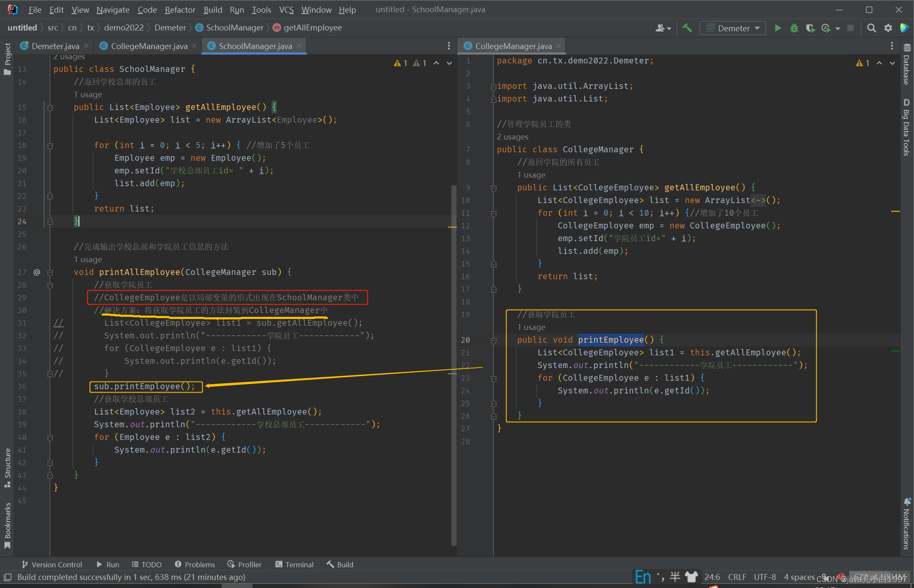This screenshot has height=588, width=914.
Task: Select the SchoolManager.java tab
Action: pos(255,45)
